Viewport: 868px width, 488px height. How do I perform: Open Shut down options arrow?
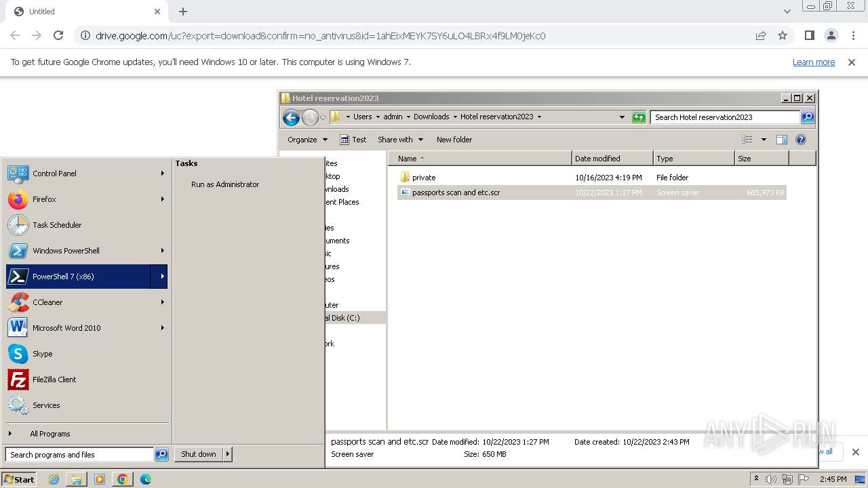(x=227, y=454)
